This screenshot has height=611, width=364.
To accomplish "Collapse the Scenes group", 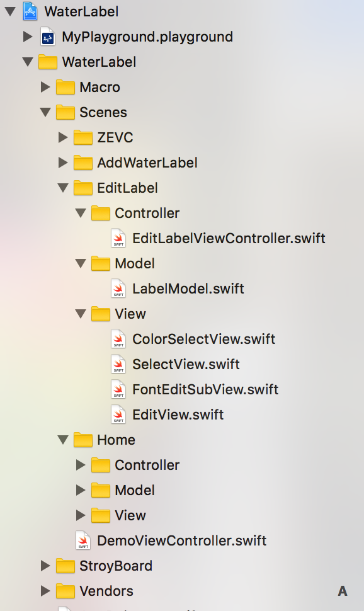I will click(45, 112).
